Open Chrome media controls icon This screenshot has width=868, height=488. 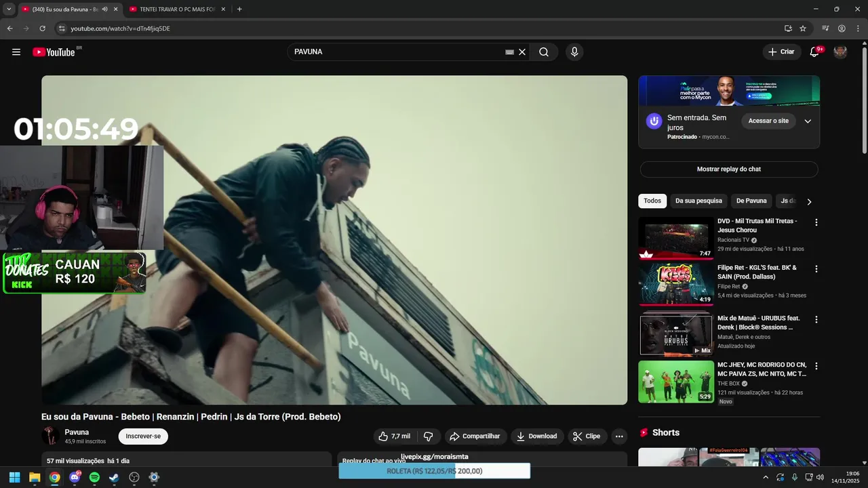[825, 28]
